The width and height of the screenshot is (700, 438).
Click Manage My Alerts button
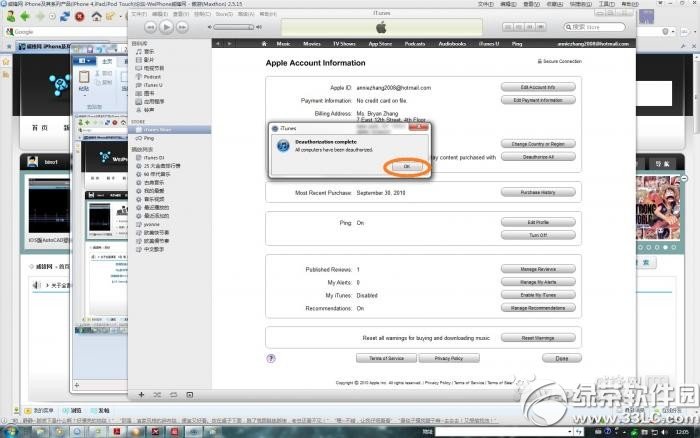coord(538,282)
